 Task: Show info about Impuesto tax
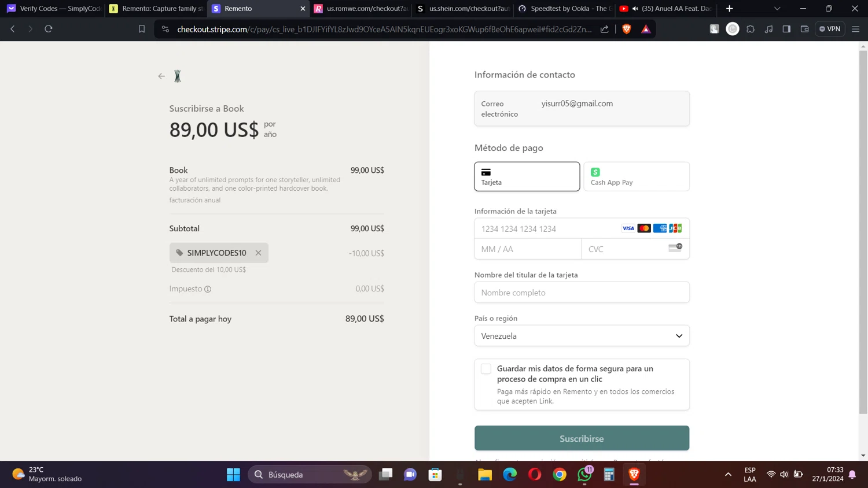click(x=208, y=289)
